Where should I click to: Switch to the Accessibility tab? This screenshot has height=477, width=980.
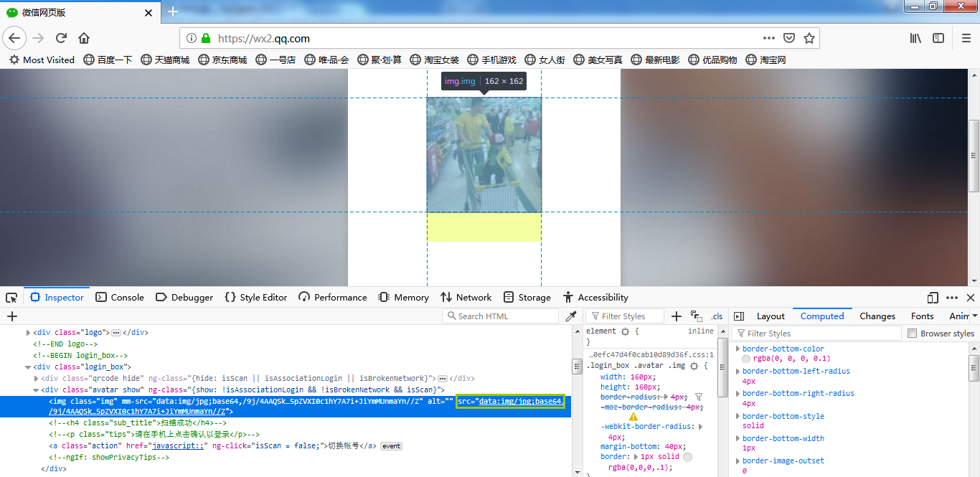click(x=595, y=298)
